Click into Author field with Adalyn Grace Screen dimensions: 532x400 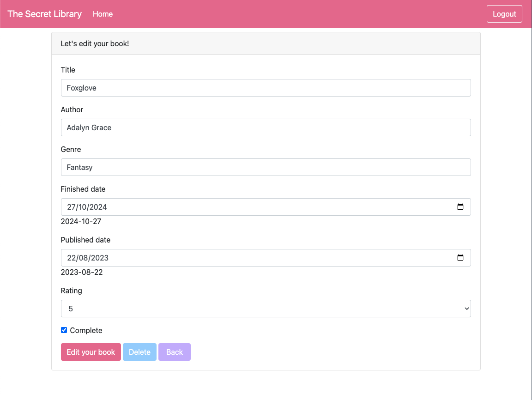click(266, 127)
